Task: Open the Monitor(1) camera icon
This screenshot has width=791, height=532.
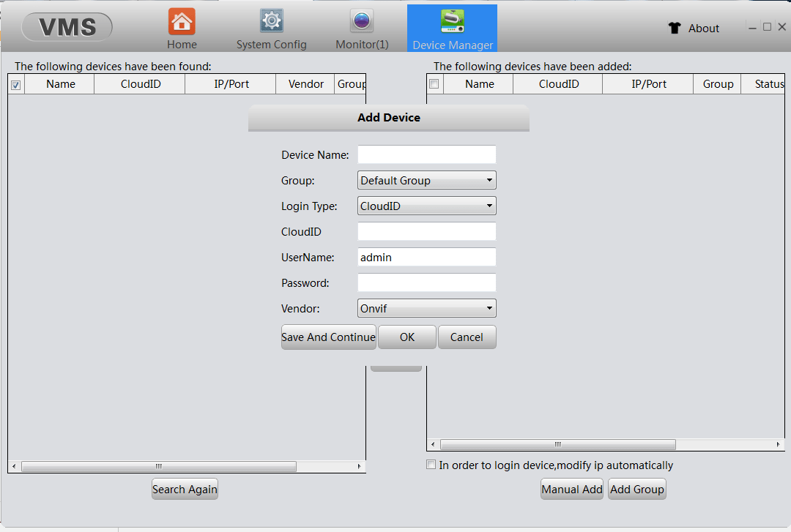Action: [362, 21]
